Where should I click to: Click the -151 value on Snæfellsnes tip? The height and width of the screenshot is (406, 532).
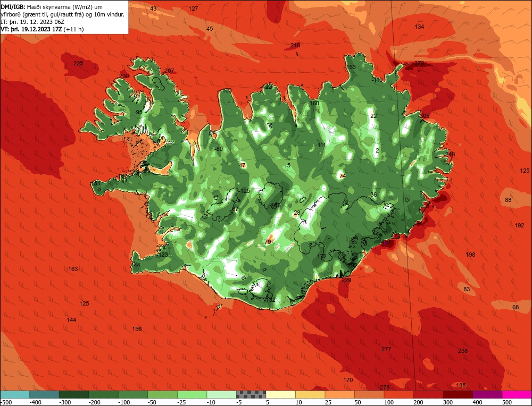coord(95,183)
